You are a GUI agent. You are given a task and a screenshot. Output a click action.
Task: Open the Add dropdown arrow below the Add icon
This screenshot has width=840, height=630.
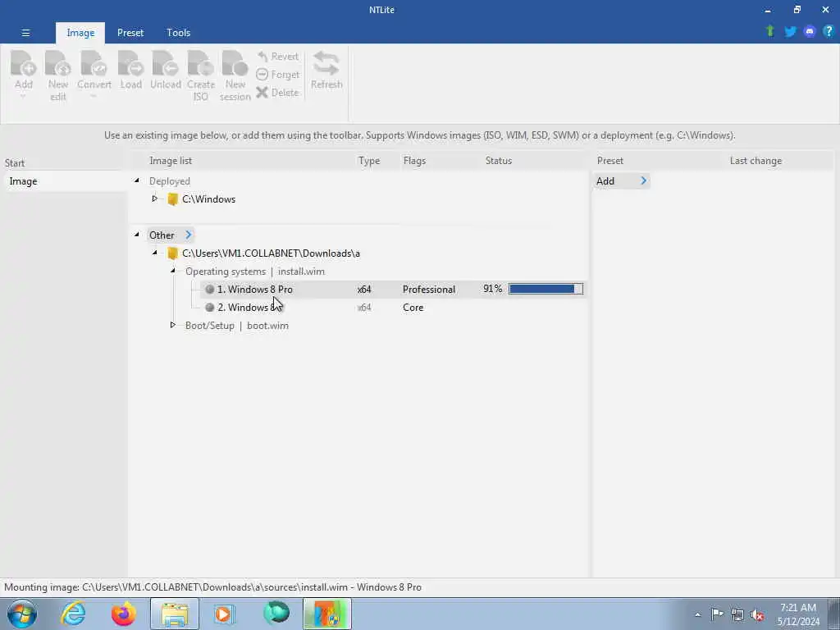23,98
